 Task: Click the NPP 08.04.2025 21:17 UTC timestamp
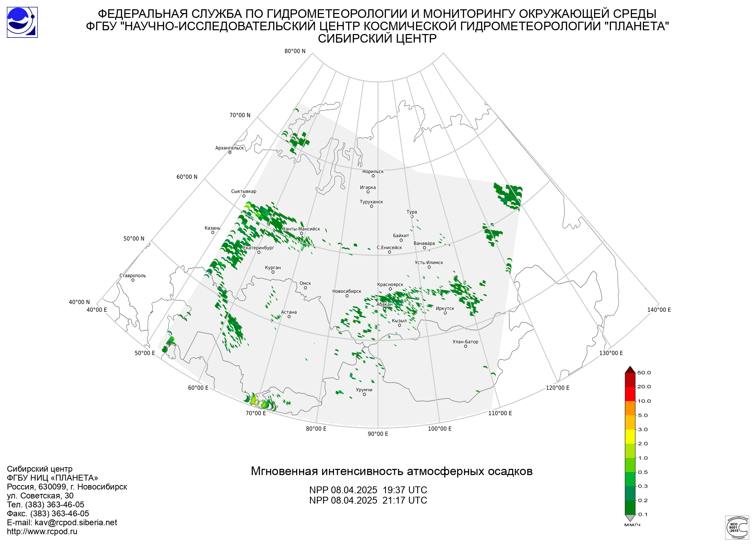(368, 500)
